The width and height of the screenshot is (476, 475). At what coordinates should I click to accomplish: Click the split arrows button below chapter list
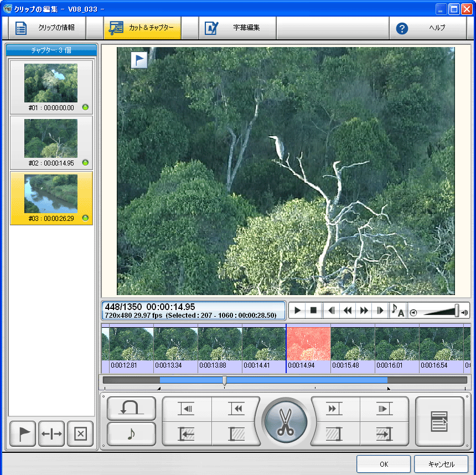(x=51, y=433)
